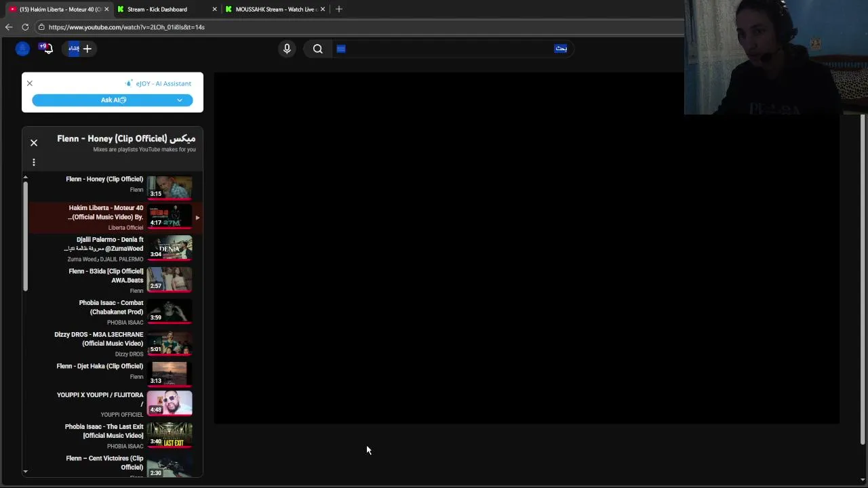Click the youtube.com URL in address bar
868x488 pixels.
point(127,27)
